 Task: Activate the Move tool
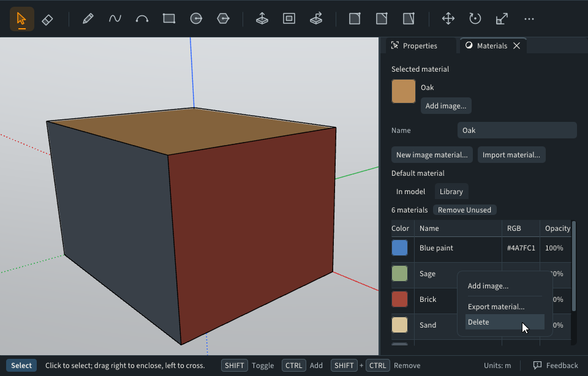point(448,19)
